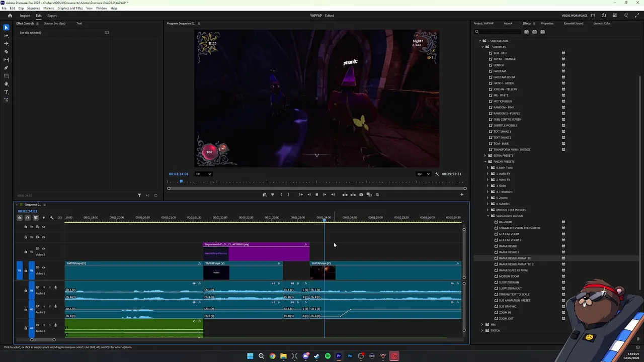
Task: Add a marker in the timeline panel
Action: pos(43,218)
